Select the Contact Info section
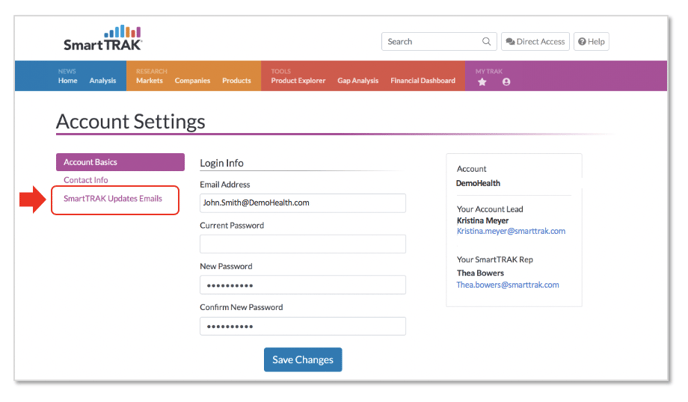The width and height of the screenshot is (688, 402). click(x=86, y=180)
